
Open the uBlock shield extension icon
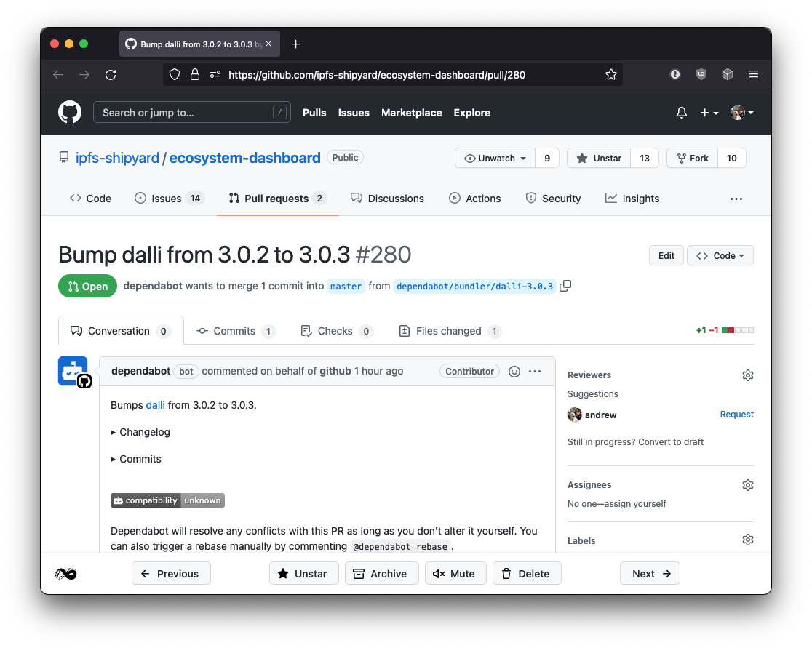[701, 74]
